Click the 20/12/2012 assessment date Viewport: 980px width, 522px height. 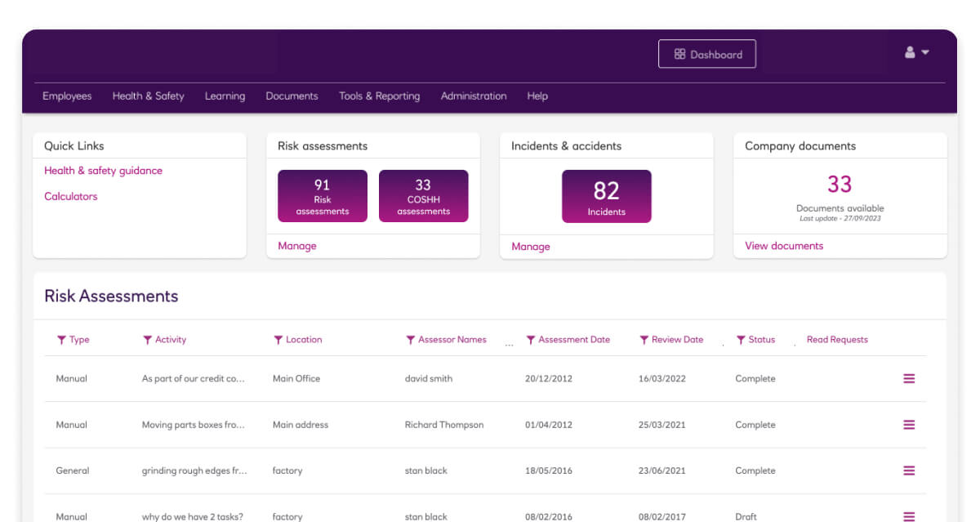pyautogui.click(x=549, y=379)
